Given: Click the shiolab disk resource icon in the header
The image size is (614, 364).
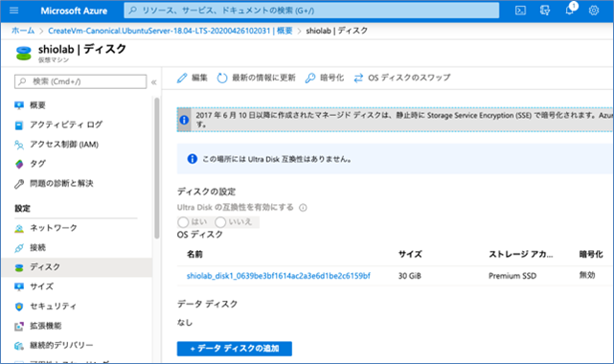Looking at the screenshot, I should pos(24,54).
